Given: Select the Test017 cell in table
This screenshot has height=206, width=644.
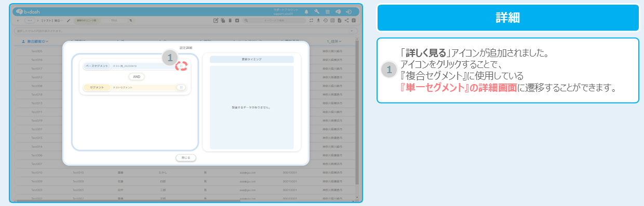Looking at the screenshot, I should point(36,68).
